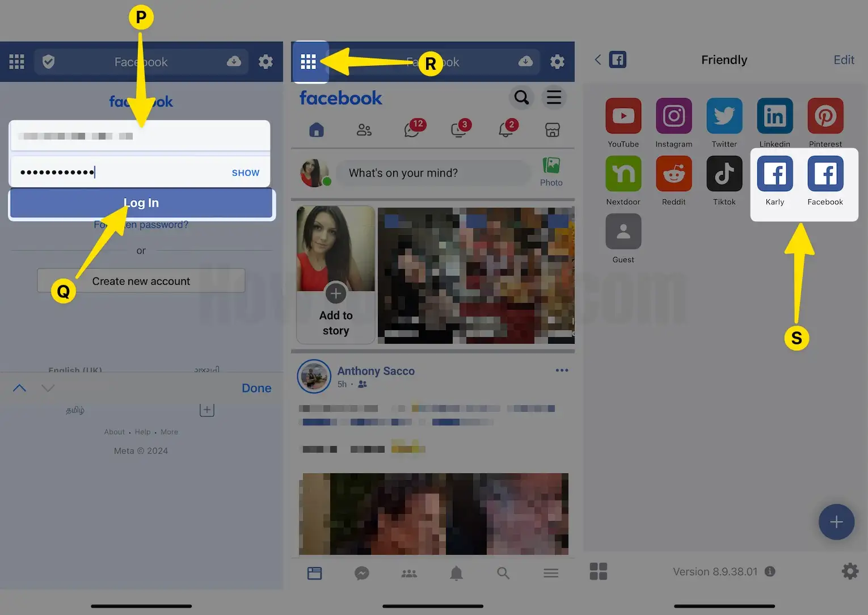This screenshot has height=615, width=868.
Task: Open YouTube from the Friendly app grid
Action: (x=623, y=116)
